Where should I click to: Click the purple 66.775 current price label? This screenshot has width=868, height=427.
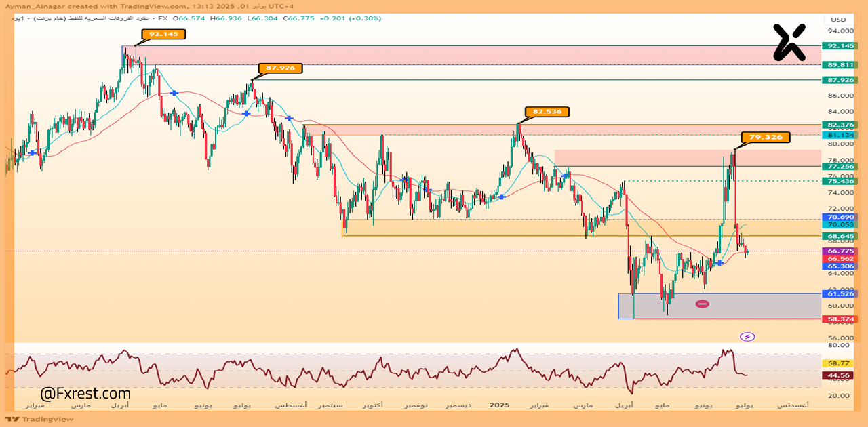click(x=840, y=251)
